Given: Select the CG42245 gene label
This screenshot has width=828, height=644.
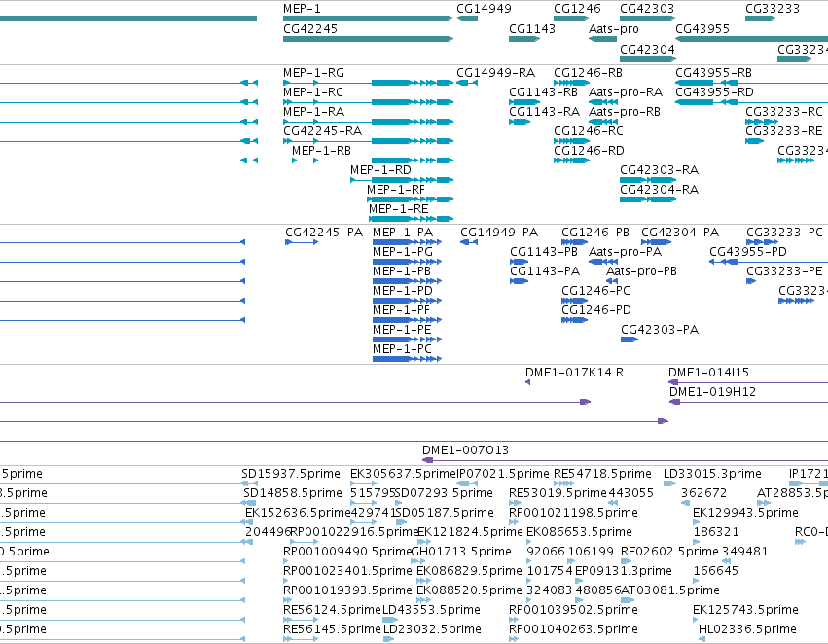Looking at the screenshot, I should coord(310,29).
